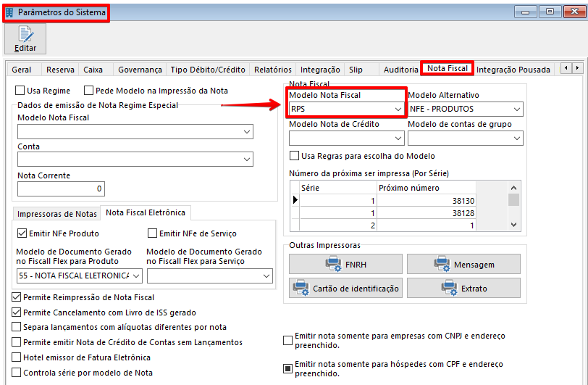The height and width of the screenshot is (385, 588).
Task: Select the cell with next number 38130
Action: 427,201
